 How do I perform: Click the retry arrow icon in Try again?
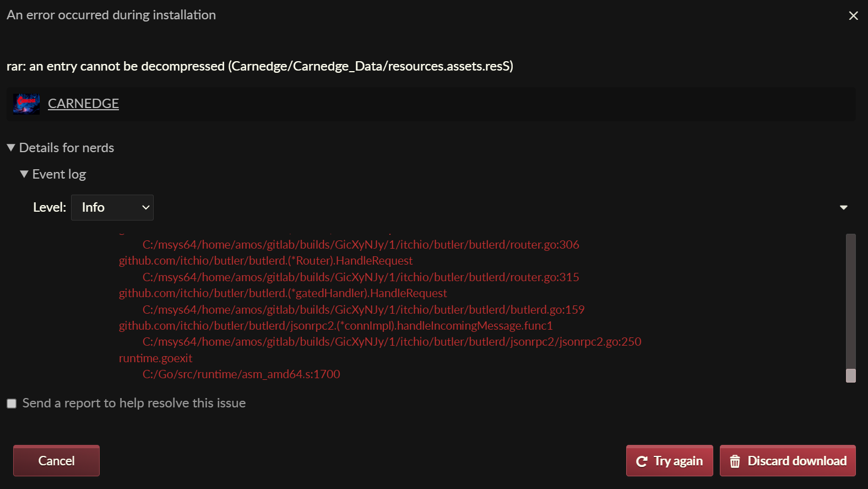(642, 461)
